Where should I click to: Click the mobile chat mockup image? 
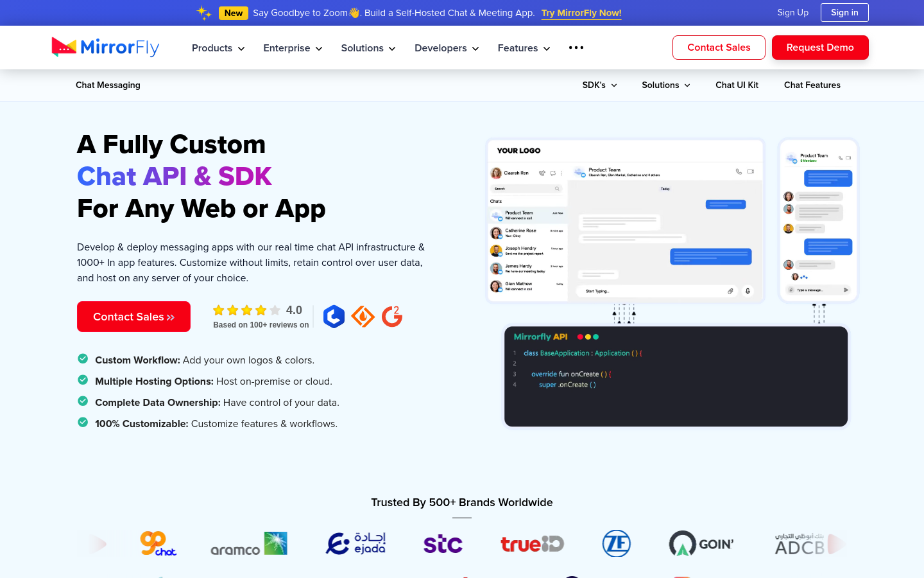(818, 221)
